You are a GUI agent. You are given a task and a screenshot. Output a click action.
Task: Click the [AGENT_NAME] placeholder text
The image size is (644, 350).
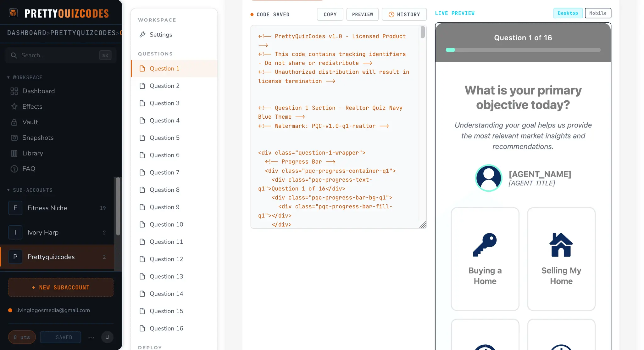[540, 174]
